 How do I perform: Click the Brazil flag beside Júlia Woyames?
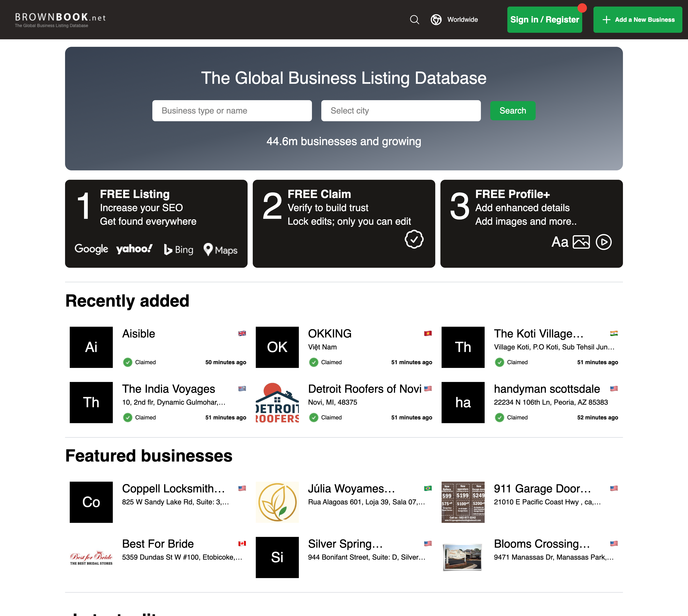tap(428, 488)
